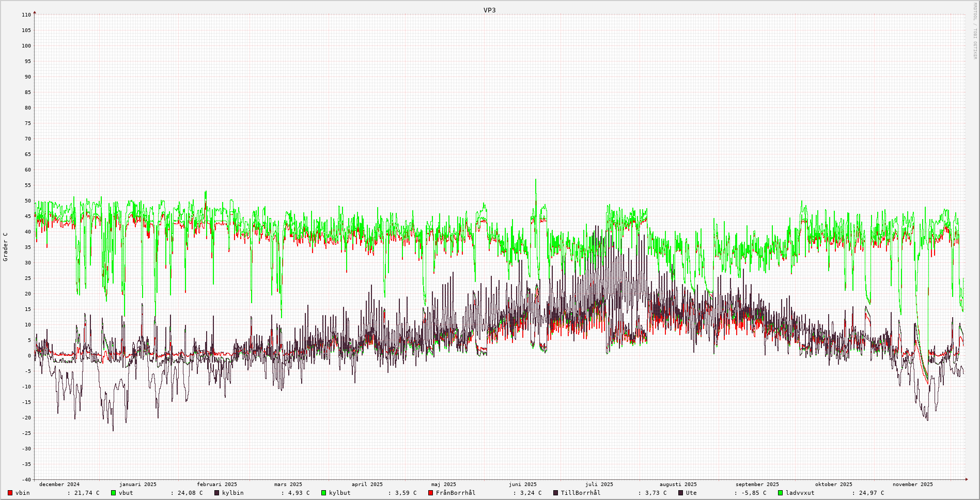
Task: Click the dark kylbin legend swatch
Action: point(216,493)
